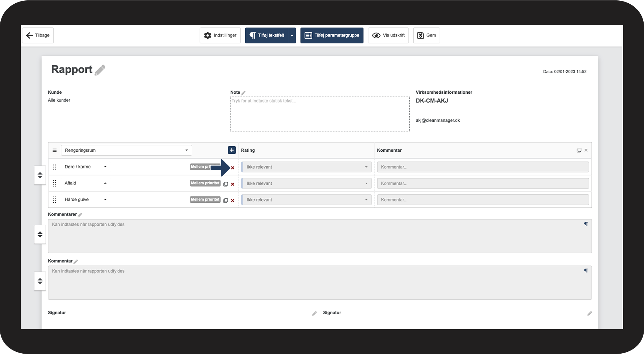Open Indstillinger settings
The height and width of the screenshot is (354, 644).
pyautogui.click(x=220, y=35)
